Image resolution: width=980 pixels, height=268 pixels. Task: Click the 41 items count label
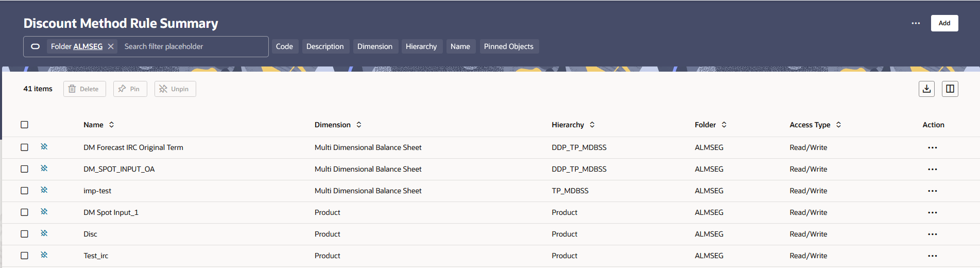[38, 89]
